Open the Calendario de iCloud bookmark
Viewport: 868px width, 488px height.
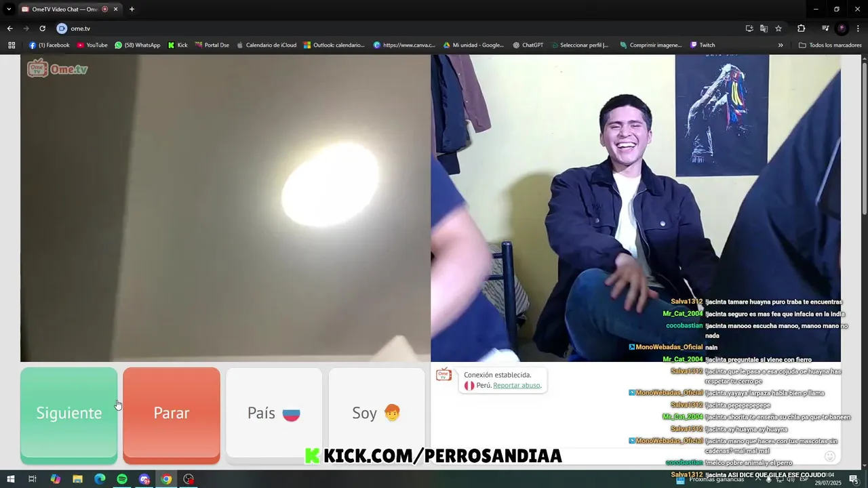click(266, 45)
